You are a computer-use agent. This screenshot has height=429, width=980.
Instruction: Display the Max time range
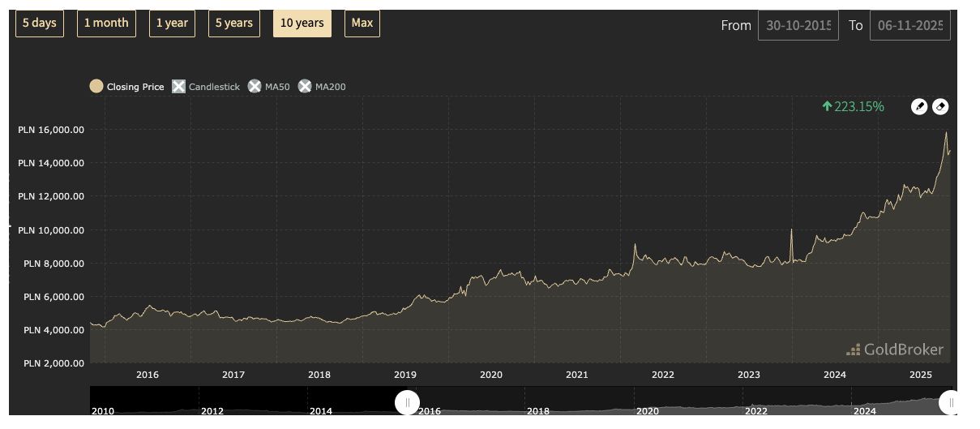362,24
